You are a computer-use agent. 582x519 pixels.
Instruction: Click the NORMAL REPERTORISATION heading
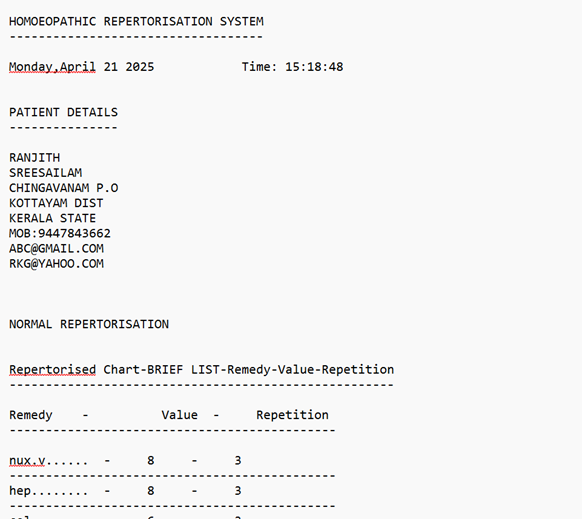(89, 324)
